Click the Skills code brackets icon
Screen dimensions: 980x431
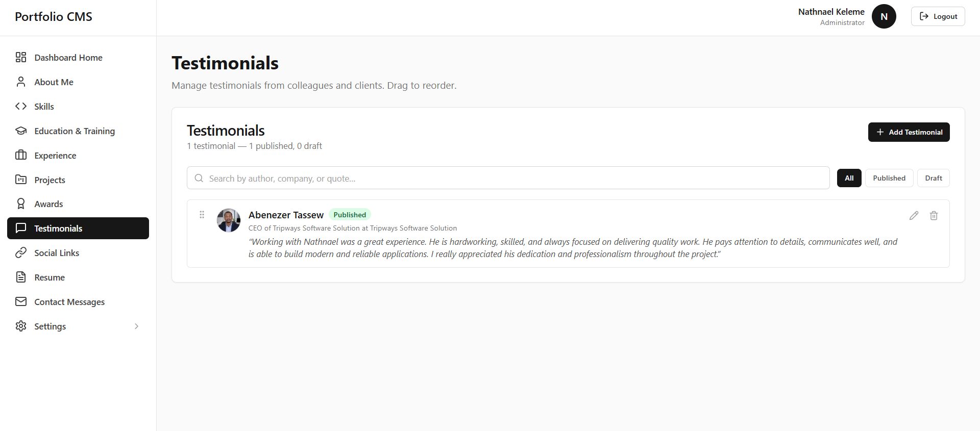click(x=21, y=106)
